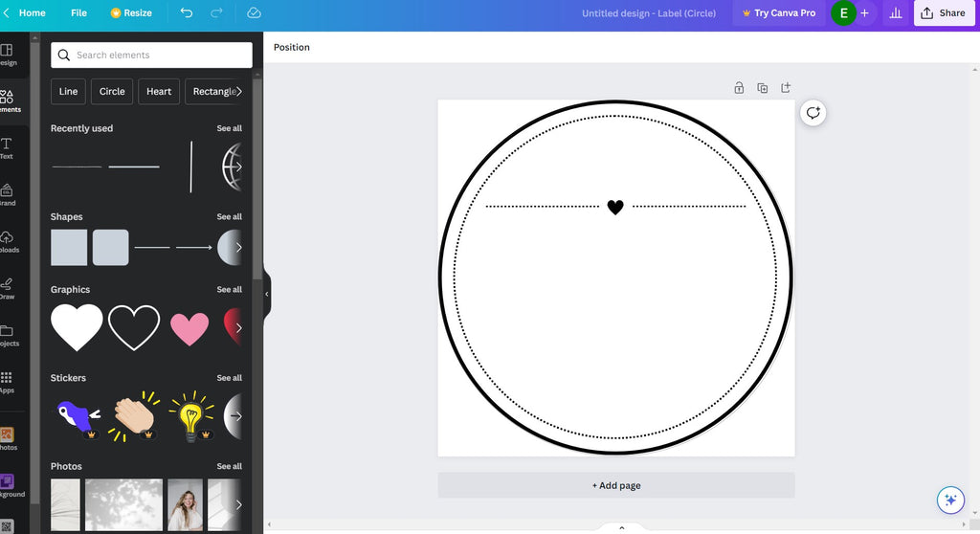Click the design title 'Untitled design - Label (Circle)'
The height and width of the screenshot is (534, 980).
649,13
